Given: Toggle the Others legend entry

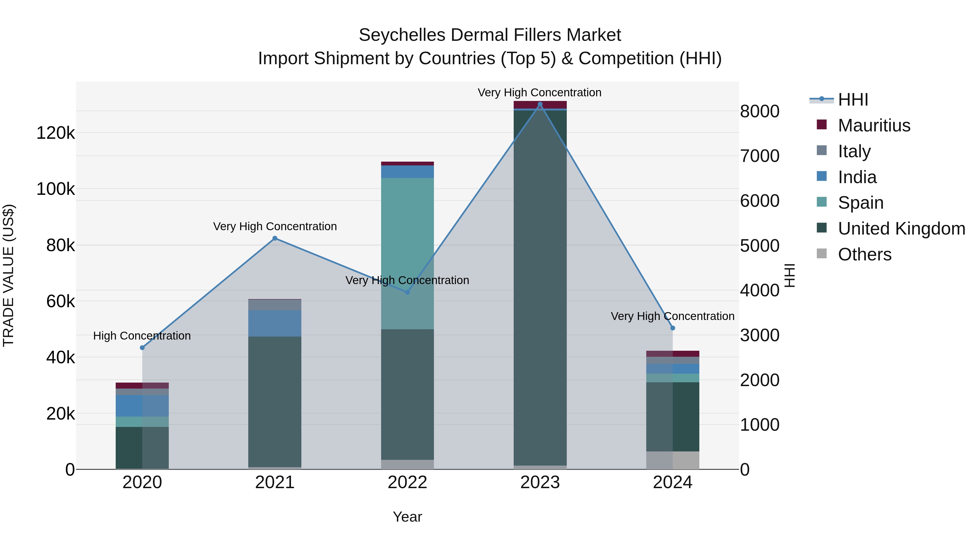Looking at the screenshot, I should point(854,254).
